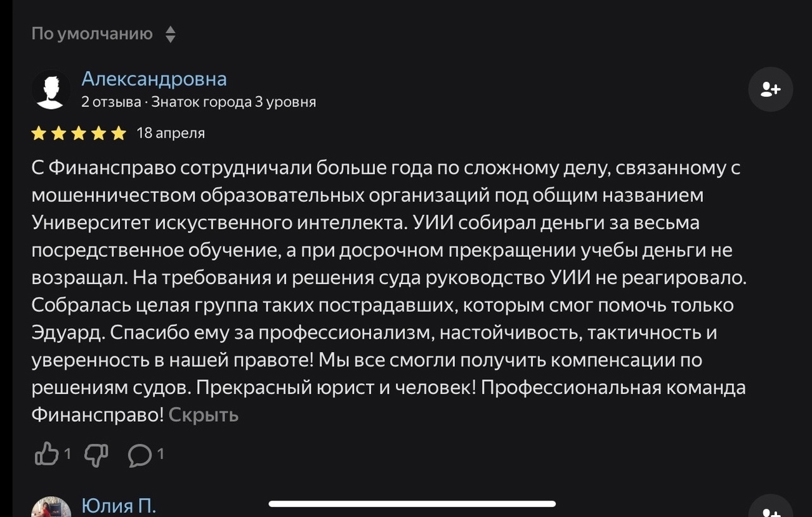The width and height of the screenshot is (812, 517).
Task: Click the review text about Финансправо
Action: point(388,291)
